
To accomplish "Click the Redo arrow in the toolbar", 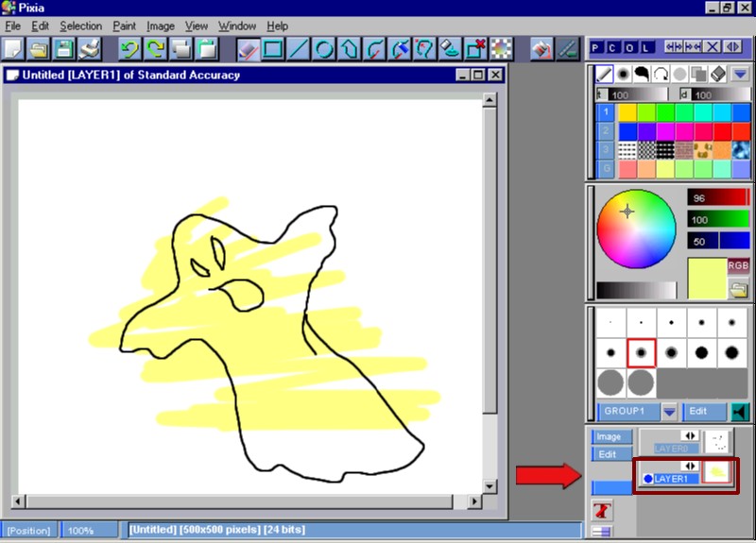I will (x=155, y=48).
